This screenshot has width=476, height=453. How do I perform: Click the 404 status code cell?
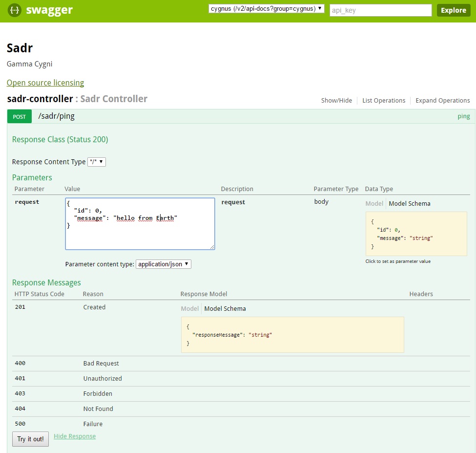20,409
